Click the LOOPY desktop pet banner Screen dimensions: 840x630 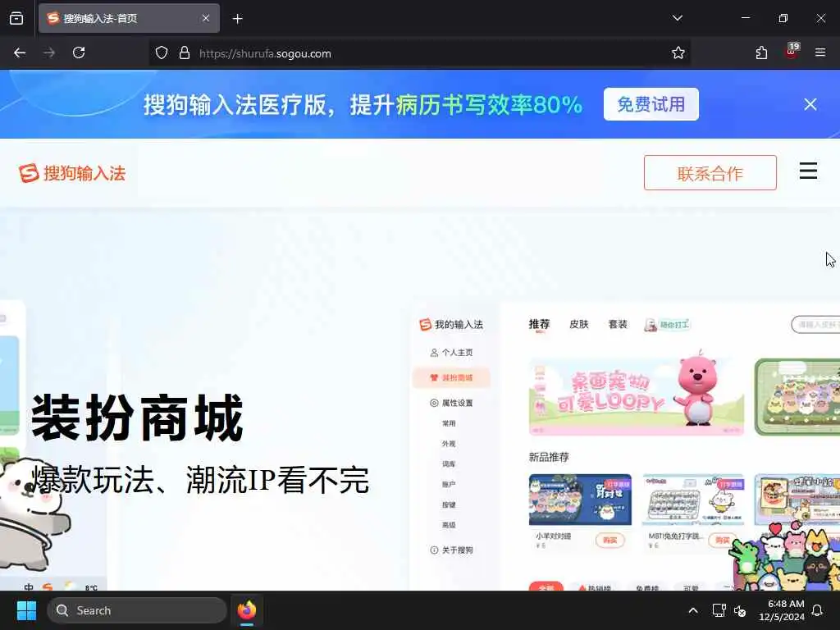click(636, 396)
